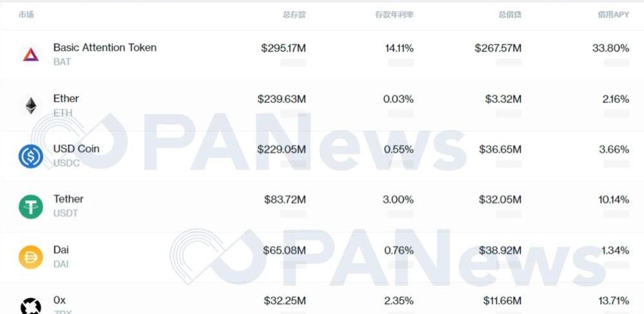Click Dai total borrow $38.92M
The width and height of the screenshot is (644, 314).
pyautogui.click(x=500, y=250)
